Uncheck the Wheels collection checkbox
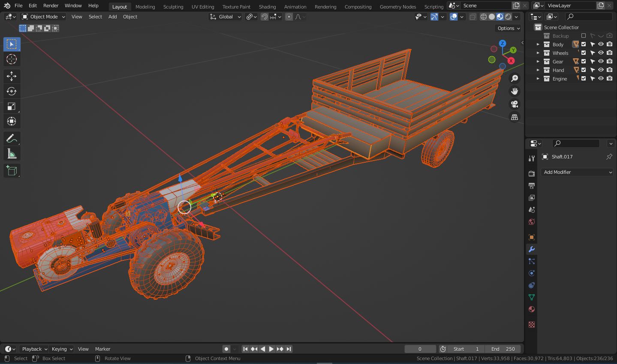The width and height of the screenshot is (617, 364). tap(584, 53)
